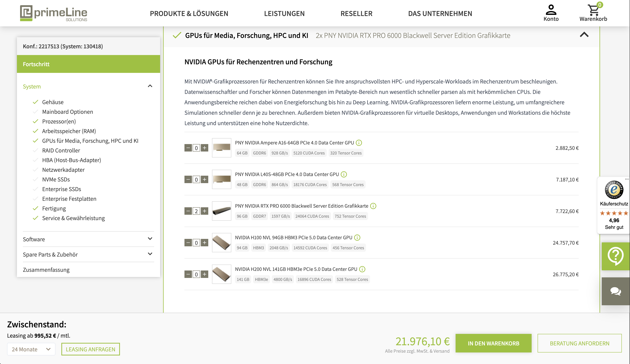
Task: Click info icon for Ampere A16-64GB GPU
Action: (x=359, y=143)
